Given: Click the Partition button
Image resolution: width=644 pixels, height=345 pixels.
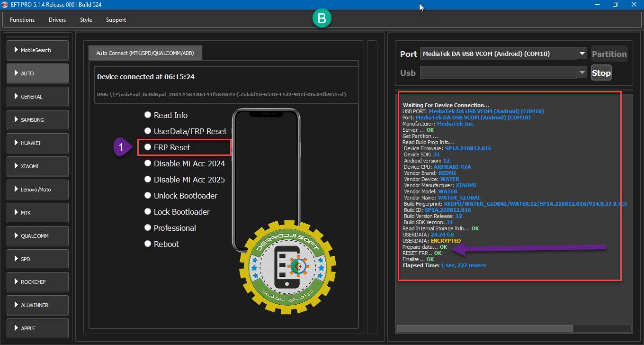Looking at the screenshot, I should pyautogui.click(x=609, y=54).
